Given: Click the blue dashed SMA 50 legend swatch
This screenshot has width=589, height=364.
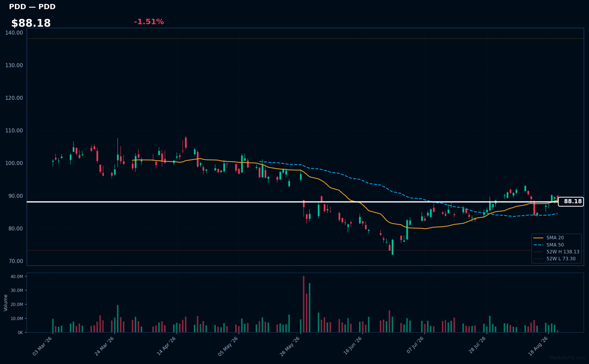Looking at the screenshot, I should point(538,245).
